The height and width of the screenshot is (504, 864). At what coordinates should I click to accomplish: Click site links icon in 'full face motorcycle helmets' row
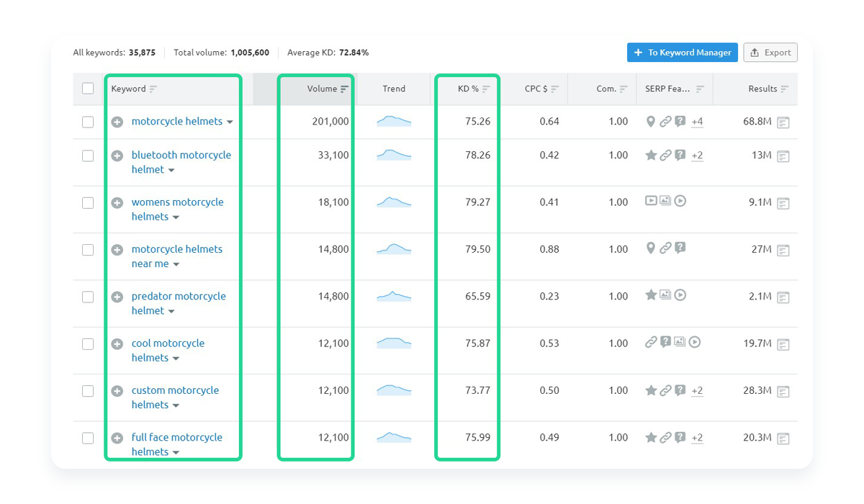[x=665, y=437]
